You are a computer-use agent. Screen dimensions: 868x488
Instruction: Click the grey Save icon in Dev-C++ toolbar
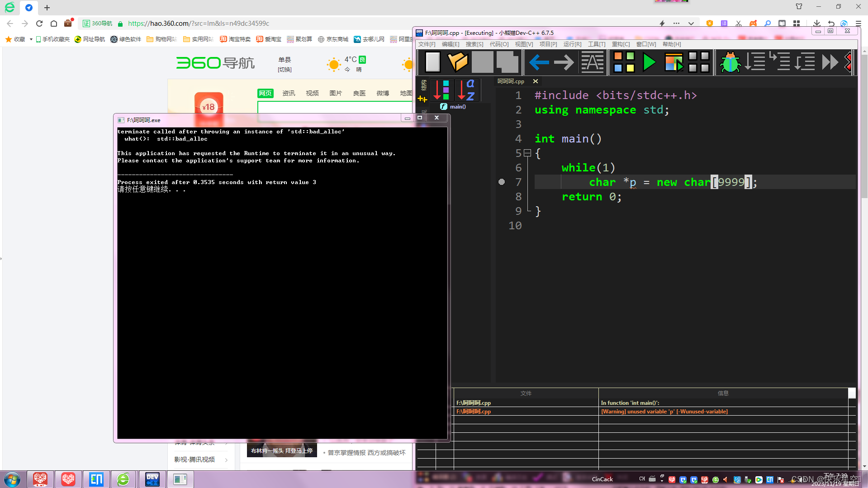pos(482,62)
